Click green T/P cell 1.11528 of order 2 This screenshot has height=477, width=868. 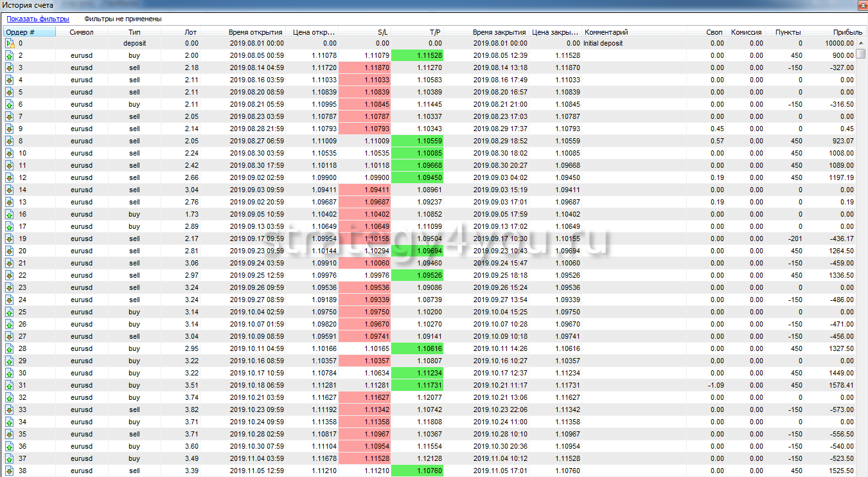(416, 56)
